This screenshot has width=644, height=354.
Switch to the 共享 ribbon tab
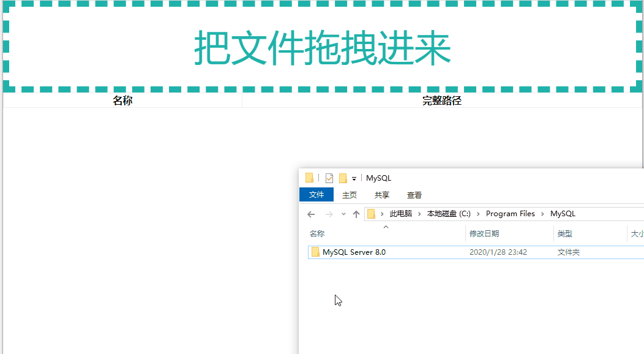click(382, 194)
